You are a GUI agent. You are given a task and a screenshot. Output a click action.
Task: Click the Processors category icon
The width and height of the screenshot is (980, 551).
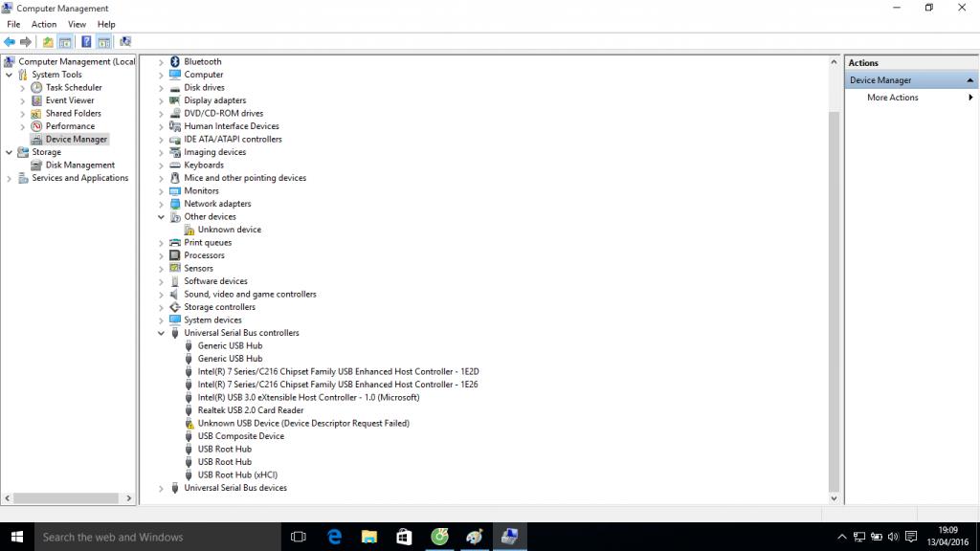pyautogui.click(x=175, y=255)
